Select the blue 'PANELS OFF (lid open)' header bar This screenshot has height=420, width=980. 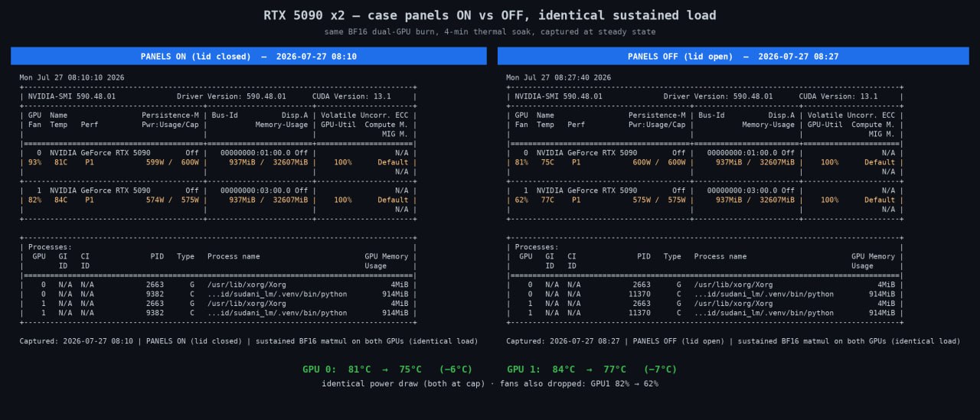click(x=733, y=56)
